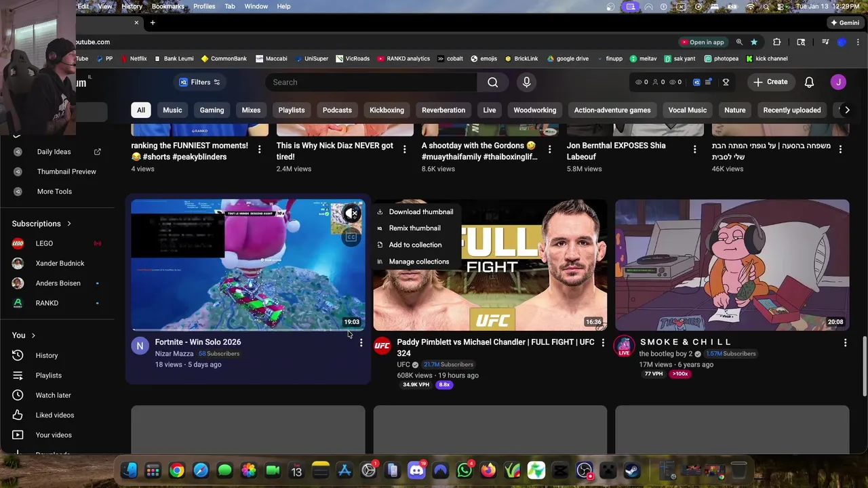Open the sidebar Playlists icon
868x488 pixels.
(x=18, y=375)
